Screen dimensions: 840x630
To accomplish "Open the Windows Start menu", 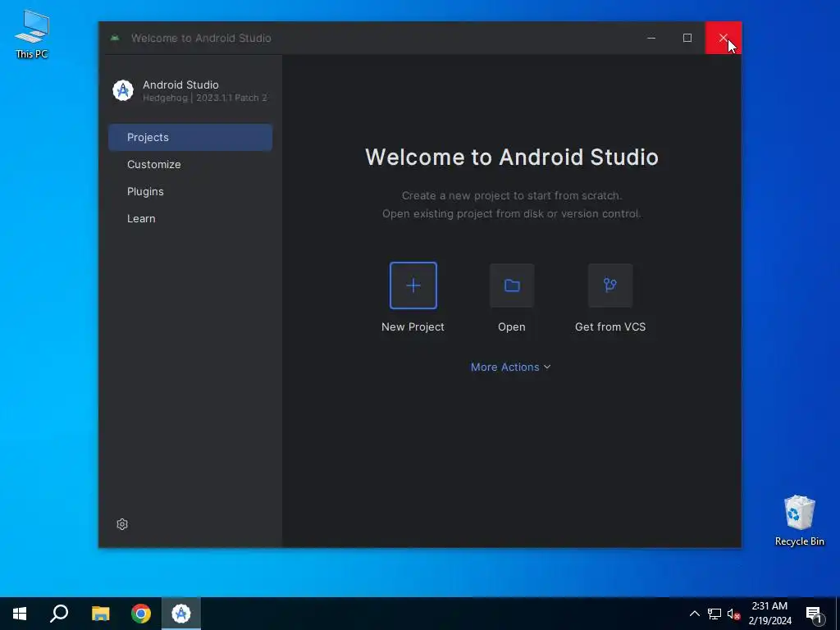I will click(20, 614).
